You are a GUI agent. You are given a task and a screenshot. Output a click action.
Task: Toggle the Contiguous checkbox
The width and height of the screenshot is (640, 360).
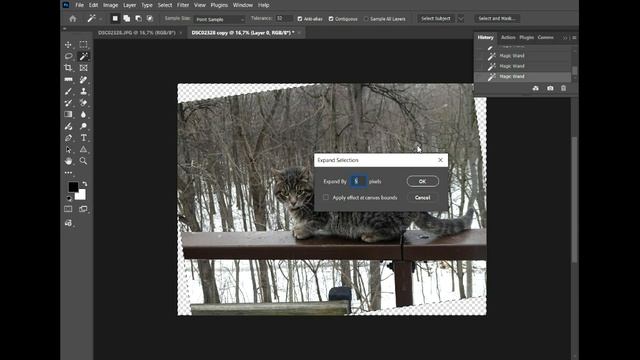point(331,19)
